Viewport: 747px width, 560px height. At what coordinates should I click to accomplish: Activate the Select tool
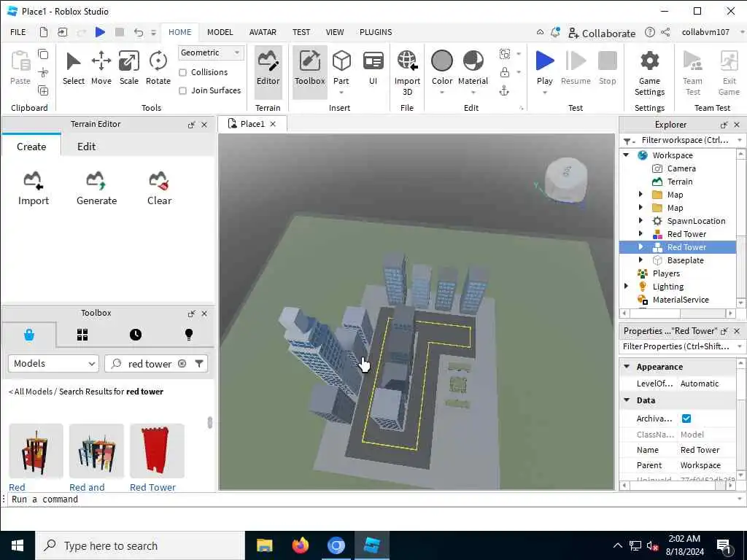coord(74,68)
